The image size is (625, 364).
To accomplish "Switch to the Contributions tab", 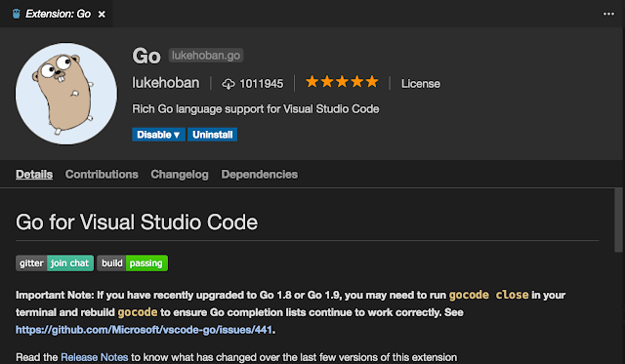I will (102, 175).
